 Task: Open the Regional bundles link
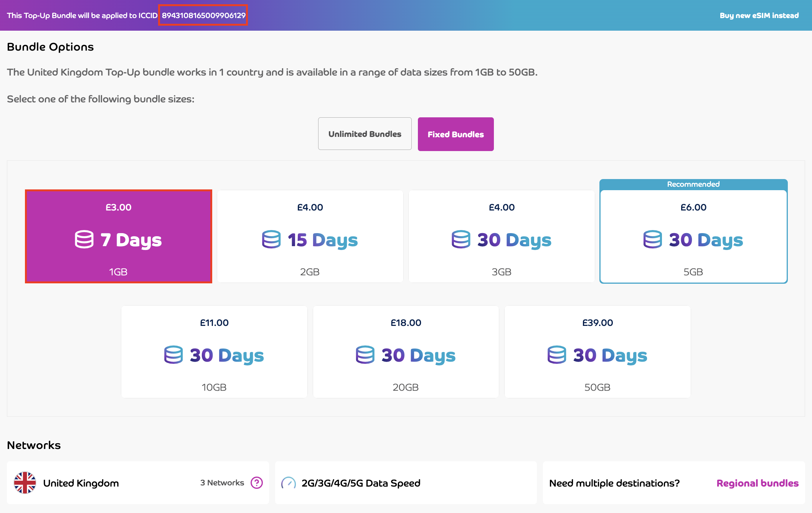757,483
